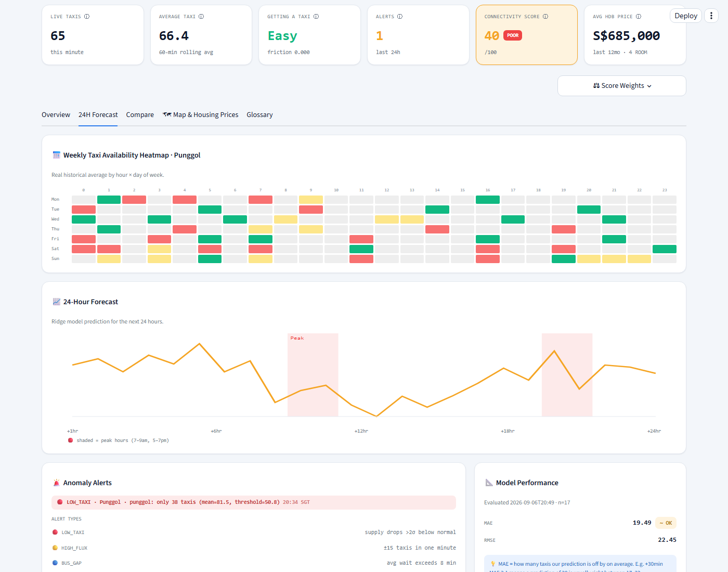Click the LOW_TAXI Punggol alert row

(254, 502)
